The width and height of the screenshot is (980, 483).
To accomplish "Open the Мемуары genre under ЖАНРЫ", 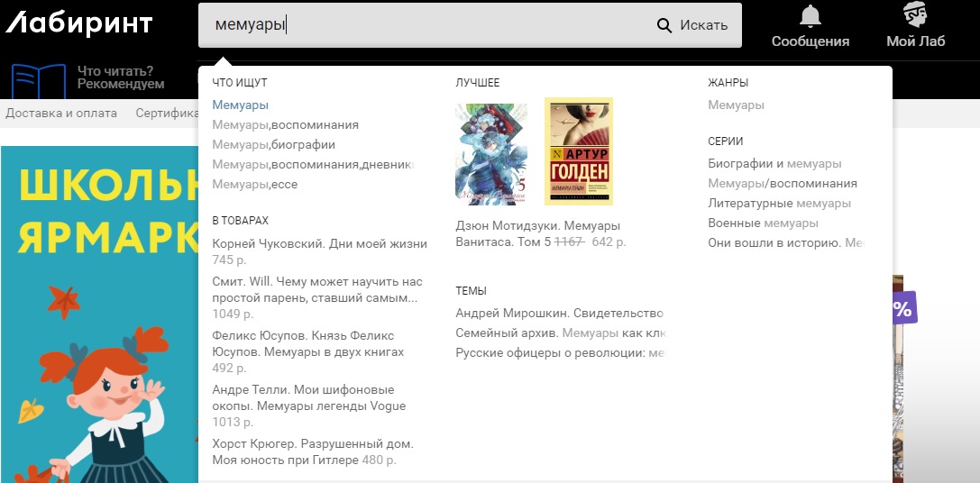I will pyautogui.click(x=737, y=105).
